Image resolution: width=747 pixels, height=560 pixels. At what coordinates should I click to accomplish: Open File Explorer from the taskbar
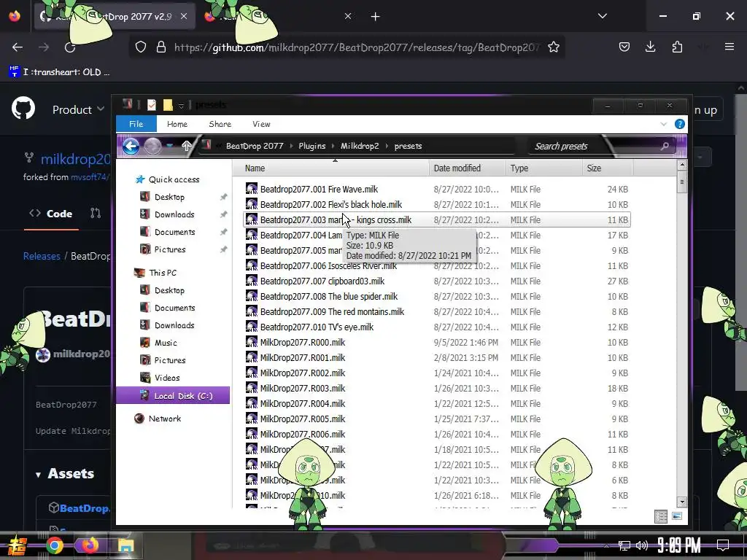tap(125, 545)
